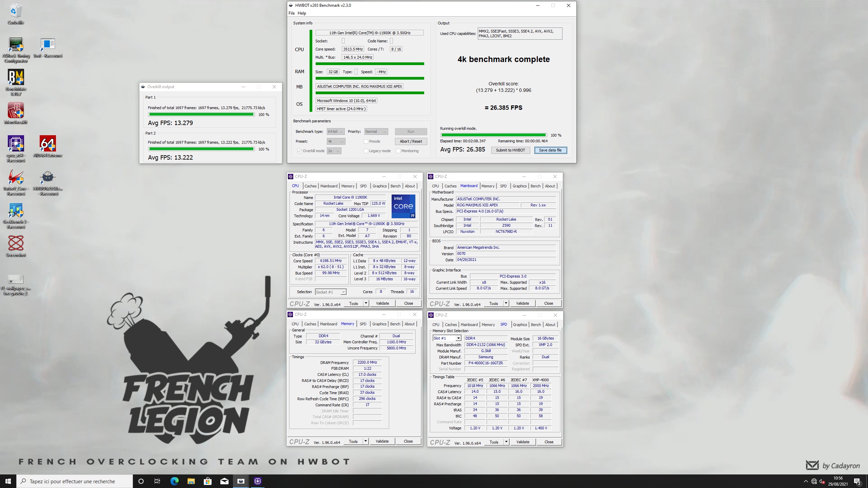Expand Tools arrow in CPU-Z CPU window

coord(366,303)
